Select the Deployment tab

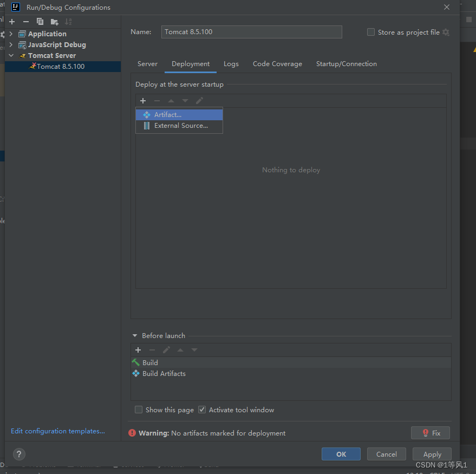191,64
